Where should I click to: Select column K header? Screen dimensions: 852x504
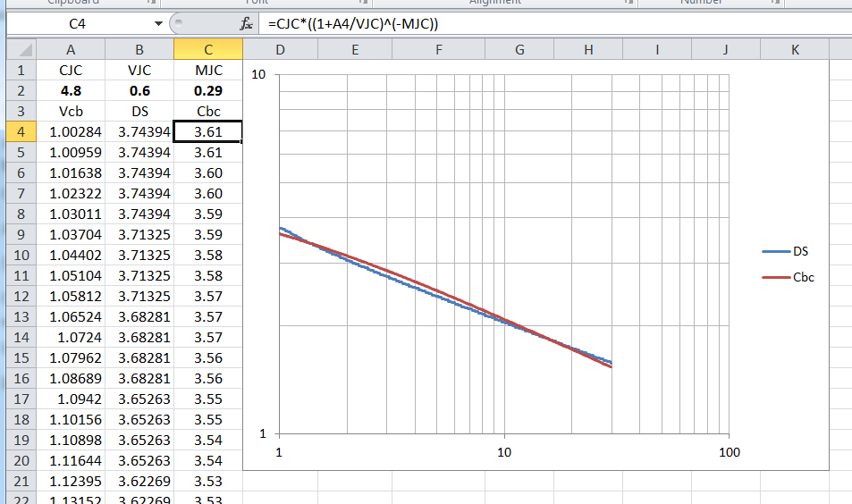(x=795, y=50)
